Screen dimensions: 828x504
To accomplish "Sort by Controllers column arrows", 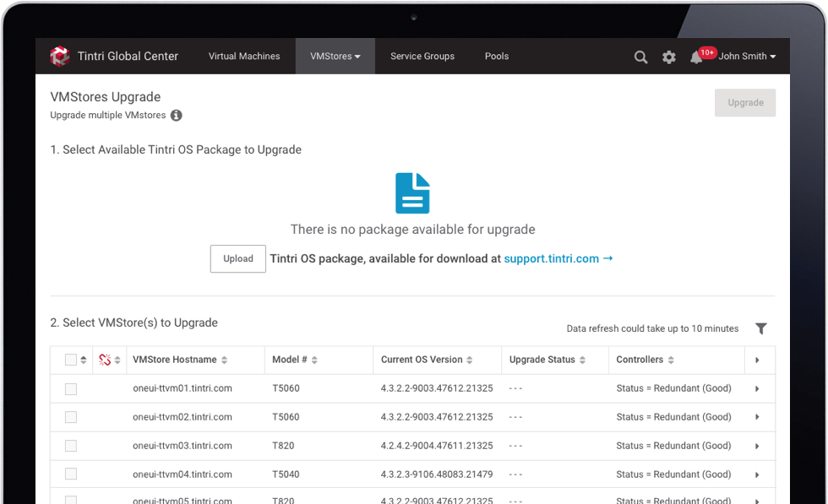I will (x=671, y=360).
